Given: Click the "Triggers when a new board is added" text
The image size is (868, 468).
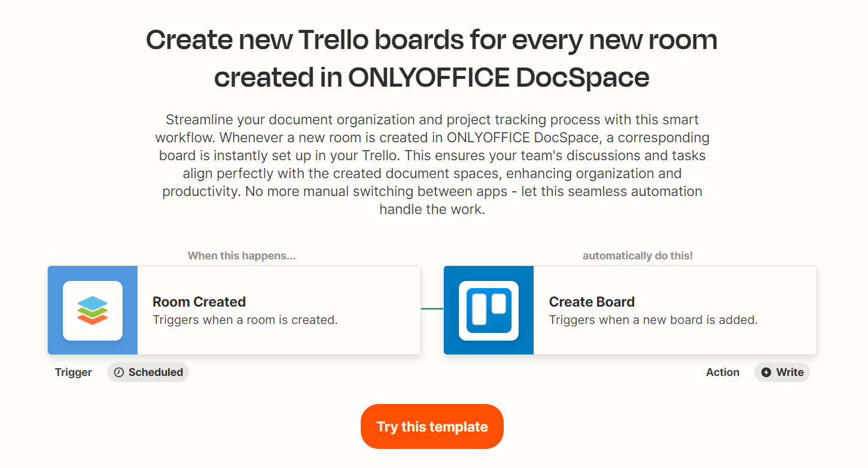Looking at the screenshot, I should coord(653,320).
